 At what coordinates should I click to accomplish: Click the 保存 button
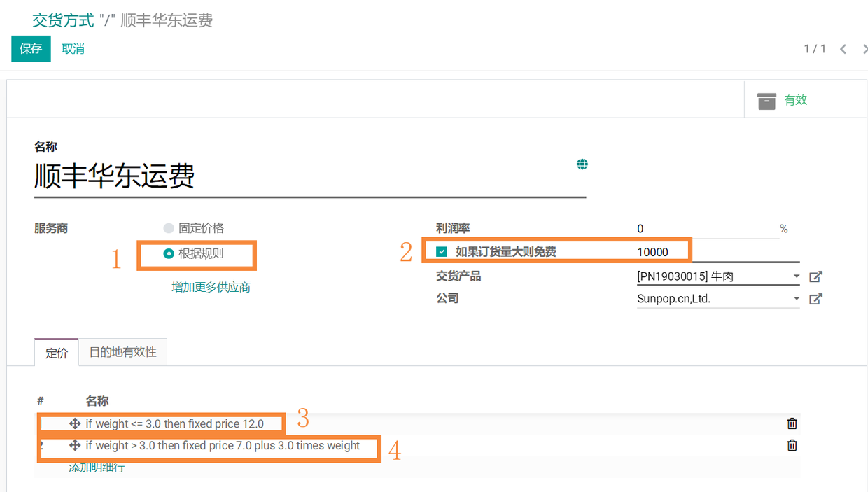pos(31,49)
